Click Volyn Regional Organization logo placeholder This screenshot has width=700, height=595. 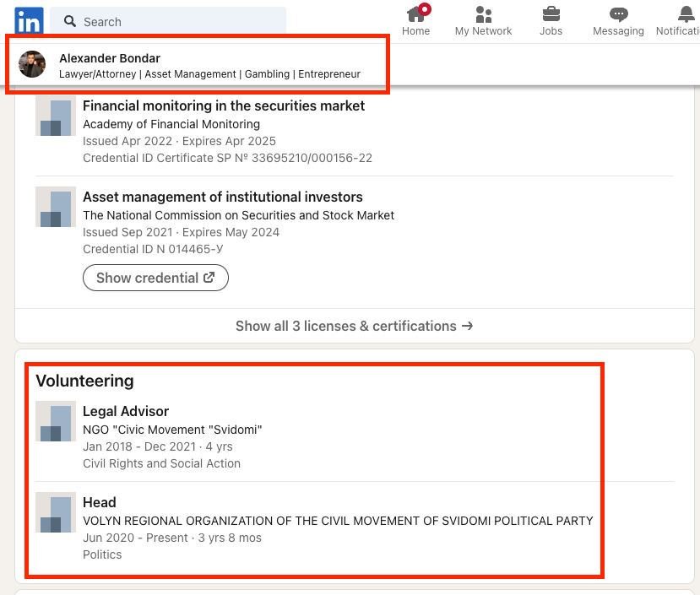(56, 512)
